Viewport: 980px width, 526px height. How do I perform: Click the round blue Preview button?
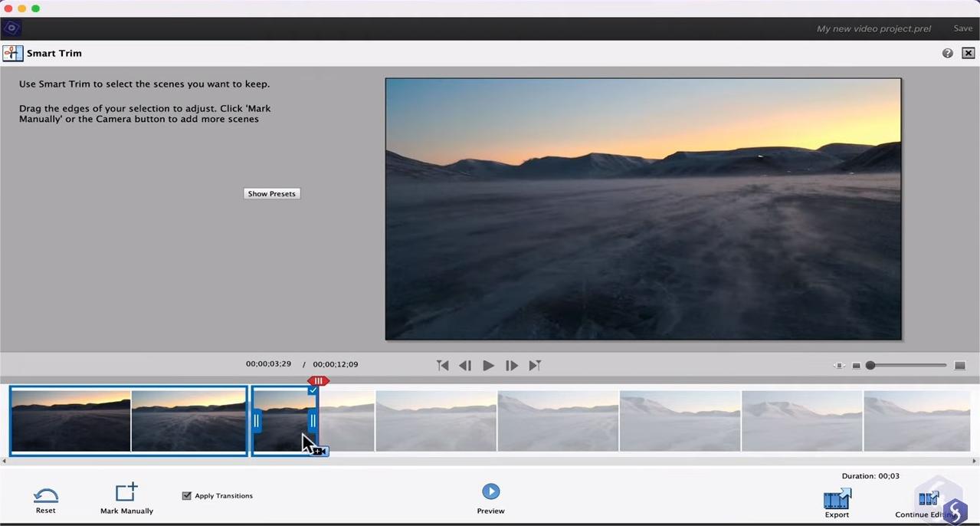490,491
